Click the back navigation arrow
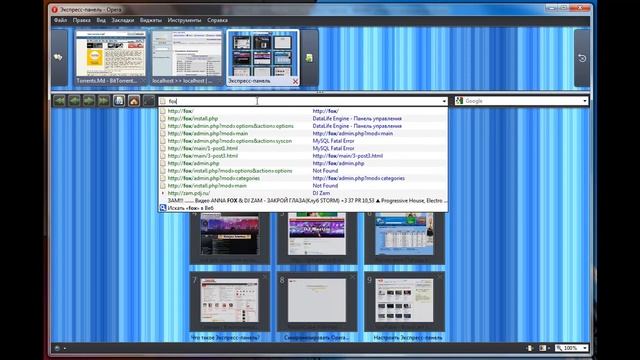The image size is (640, 360). pos(74,101)
